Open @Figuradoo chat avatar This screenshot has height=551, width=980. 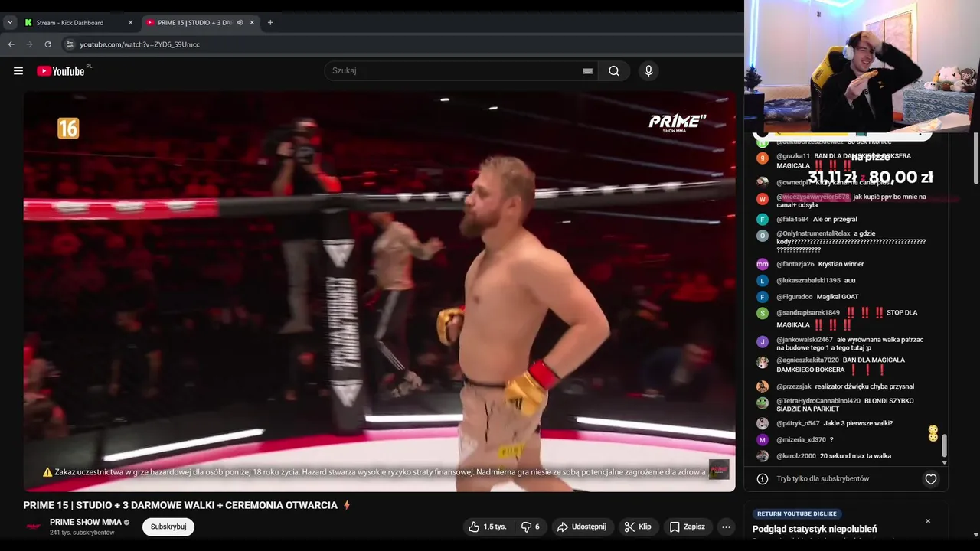pyautogui.click(x=763, y=297)
